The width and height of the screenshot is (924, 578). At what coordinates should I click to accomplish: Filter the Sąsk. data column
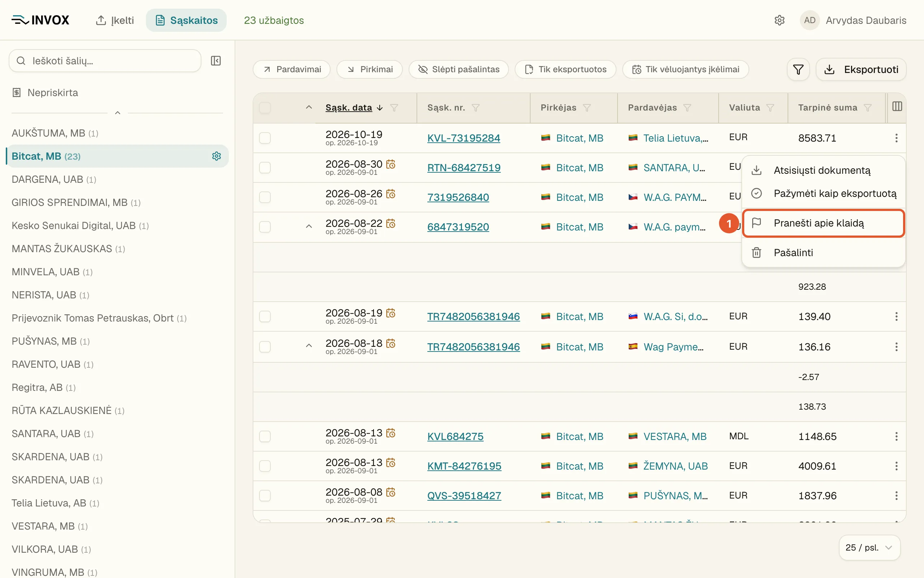pyautogui.click(x=394, y=108)
